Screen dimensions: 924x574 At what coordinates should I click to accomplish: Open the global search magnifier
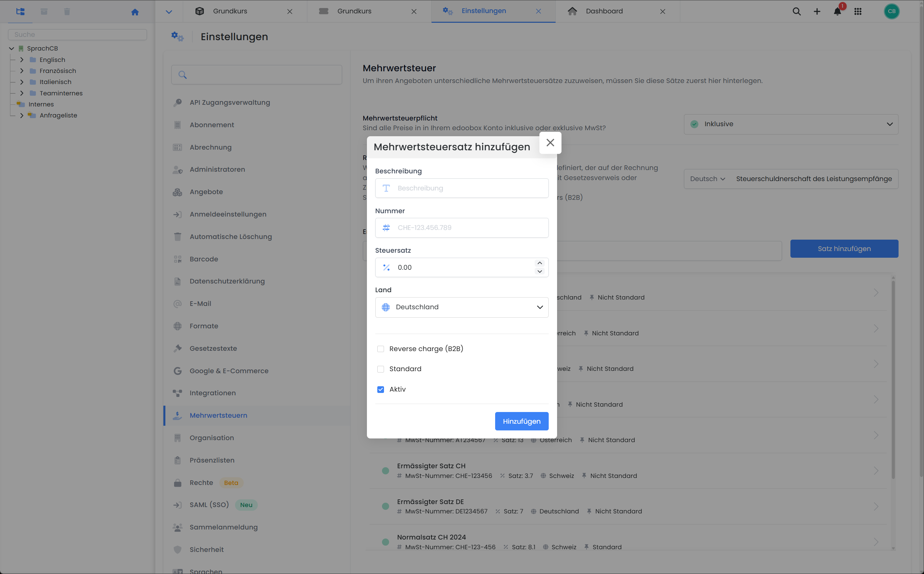point(796,11)
